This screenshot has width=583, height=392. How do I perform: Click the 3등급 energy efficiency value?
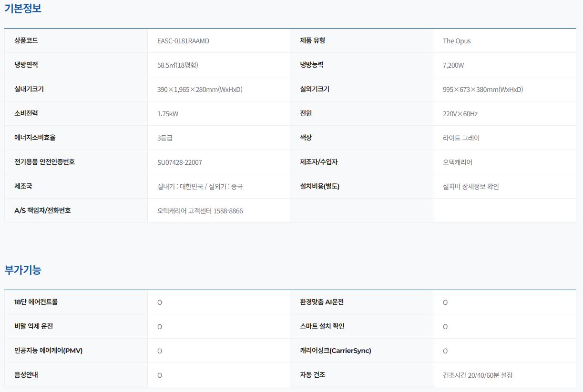coord(164,138)
